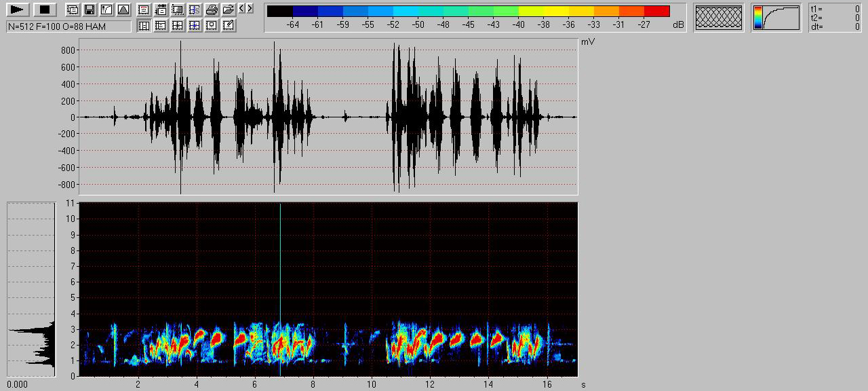Click the pencil edit icon

(229, 26)
